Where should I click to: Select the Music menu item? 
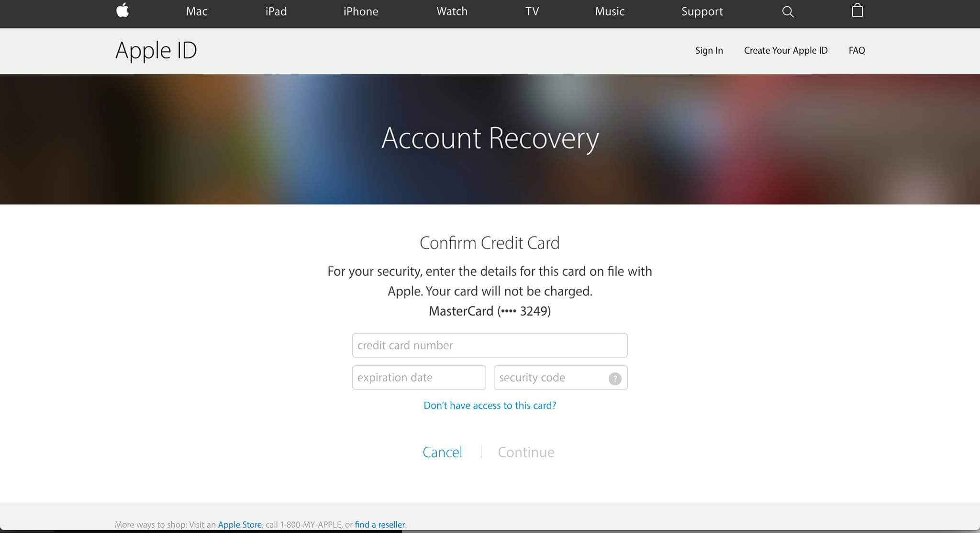coord(610,11)
